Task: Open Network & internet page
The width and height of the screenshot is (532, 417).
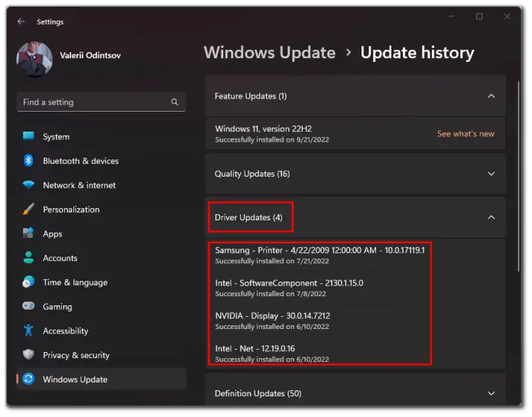Action: tap(101, 185)
